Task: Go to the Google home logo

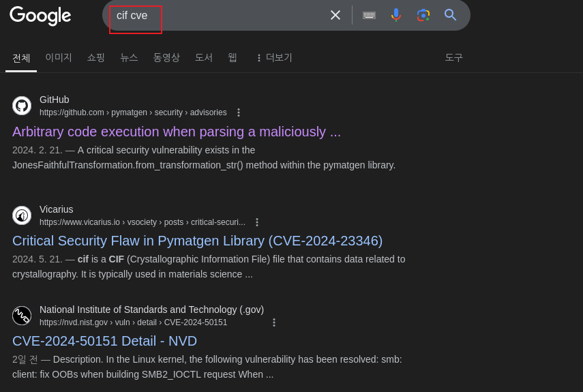Action: point(40,16)
